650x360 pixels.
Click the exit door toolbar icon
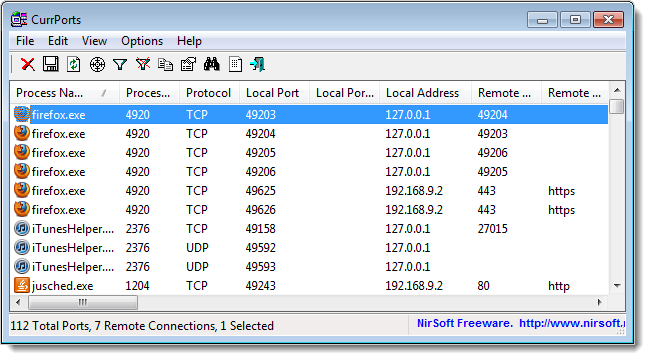point(257,64)
